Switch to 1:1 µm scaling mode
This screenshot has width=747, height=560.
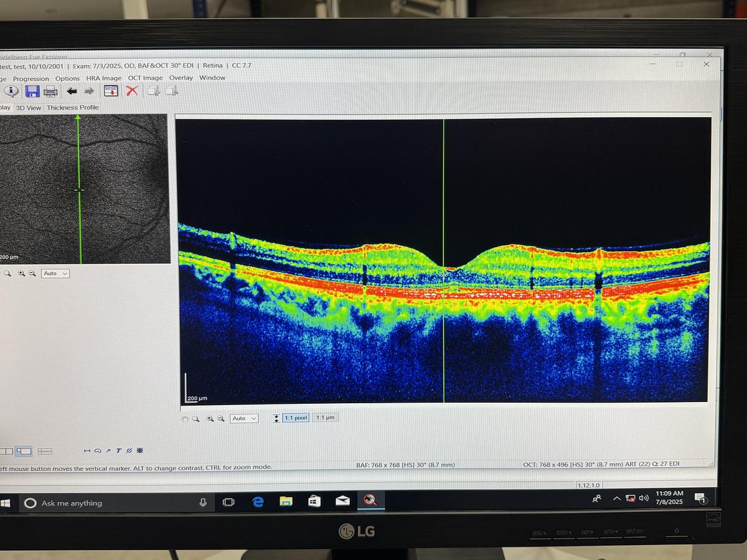pyautogui.click(x=326, y=418)
